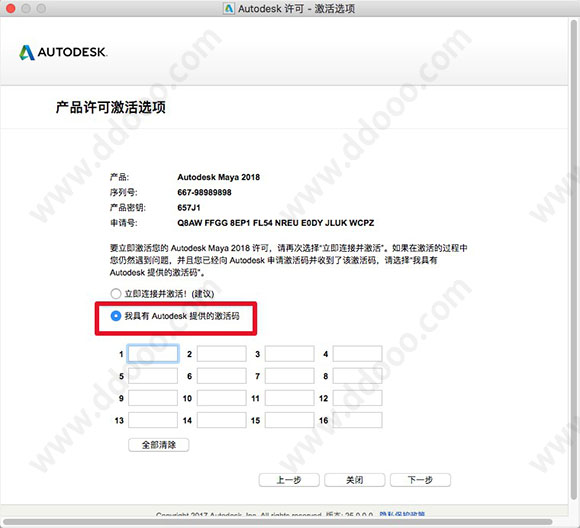Click activation code field 5

[153, 376]
